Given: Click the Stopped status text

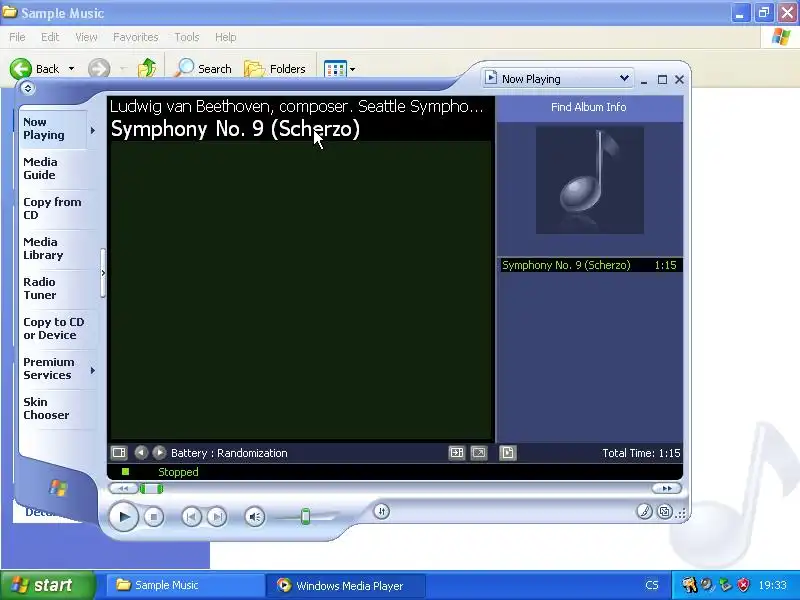Looking at the screenshot, I should (x=178, y=472).
